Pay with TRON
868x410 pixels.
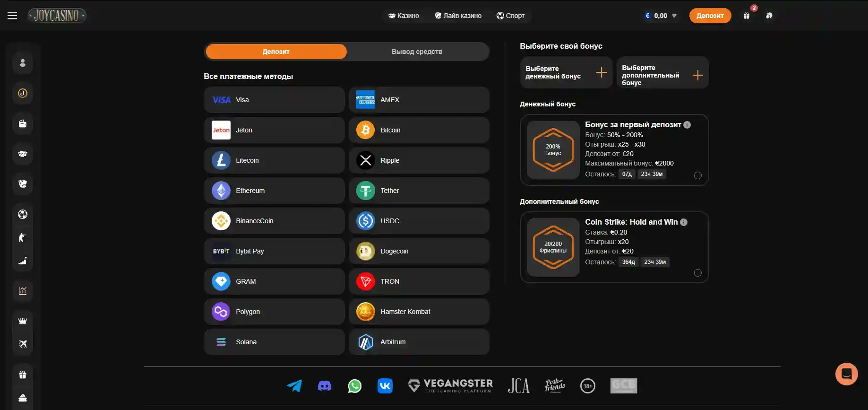click(x=419, y=281)
